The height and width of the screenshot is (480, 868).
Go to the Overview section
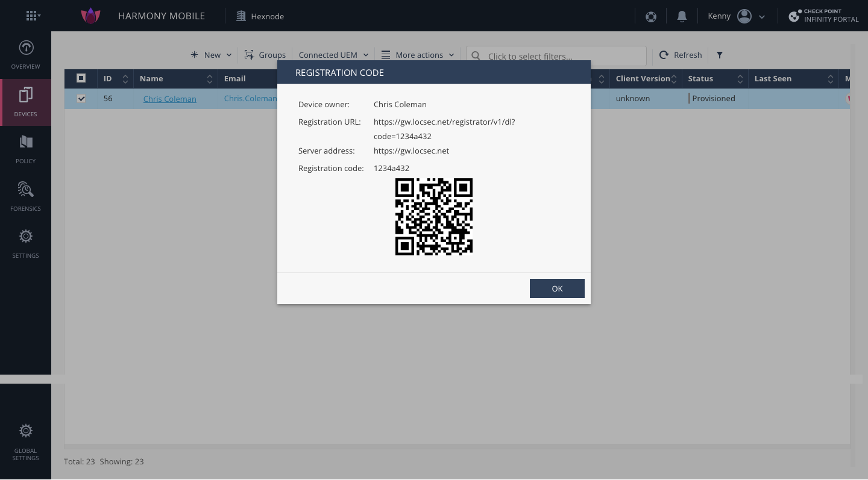(25, 54)
